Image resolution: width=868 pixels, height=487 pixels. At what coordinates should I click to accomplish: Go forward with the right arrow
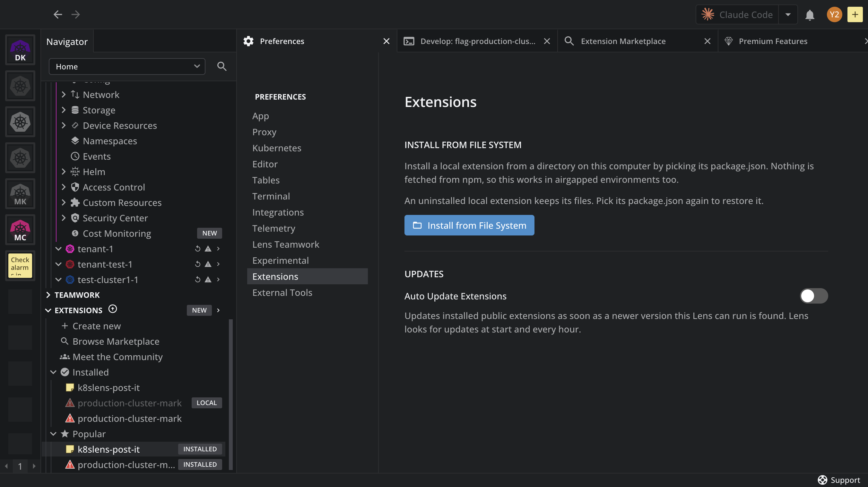[76, 14]
